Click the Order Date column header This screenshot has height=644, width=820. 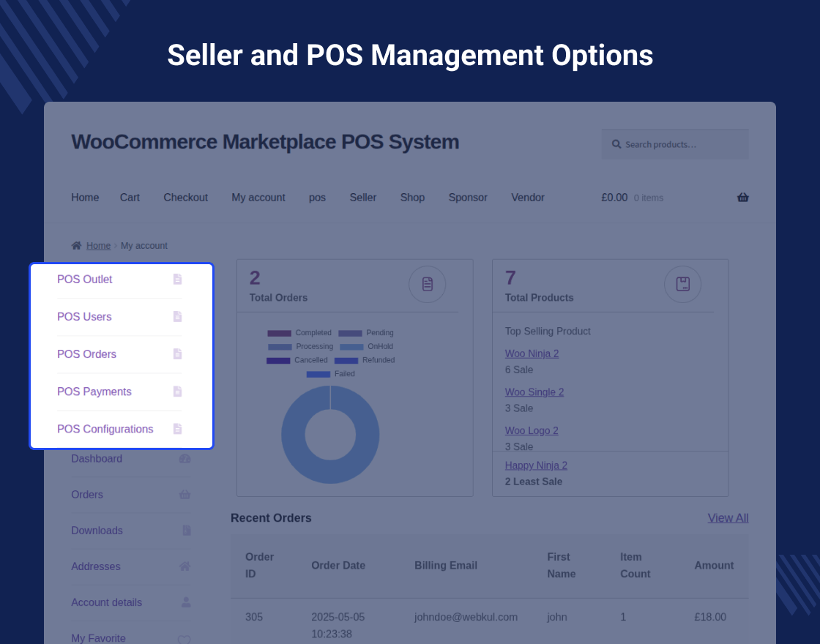coord(338,565)
